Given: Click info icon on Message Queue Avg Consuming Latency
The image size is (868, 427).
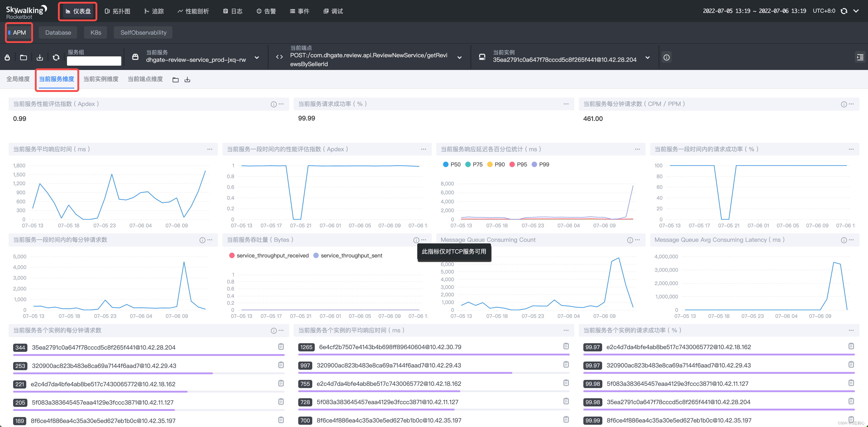Looking at the screenshot, I should tap(844, 240).
